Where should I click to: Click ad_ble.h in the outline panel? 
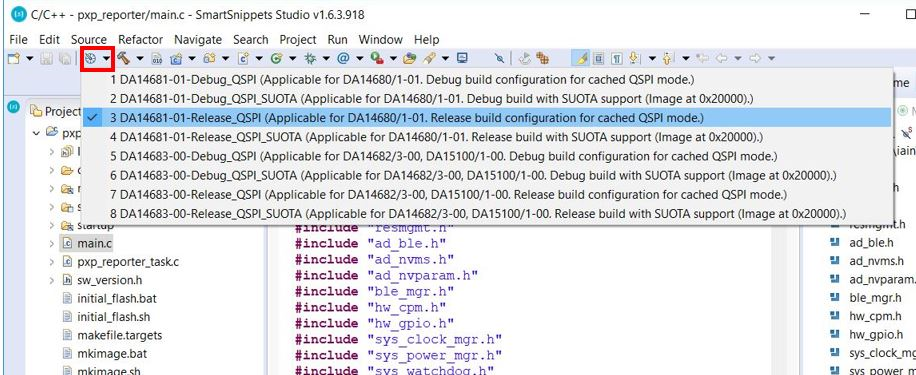point(872,243)
